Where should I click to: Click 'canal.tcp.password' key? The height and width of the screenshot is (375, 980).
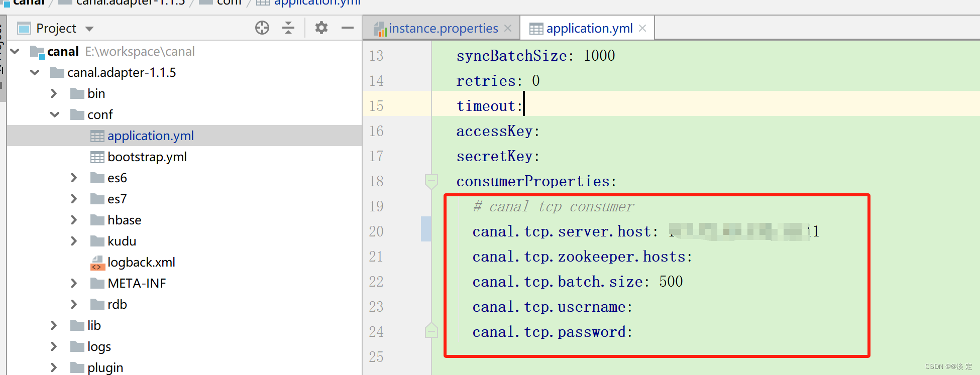pos(549,332)
